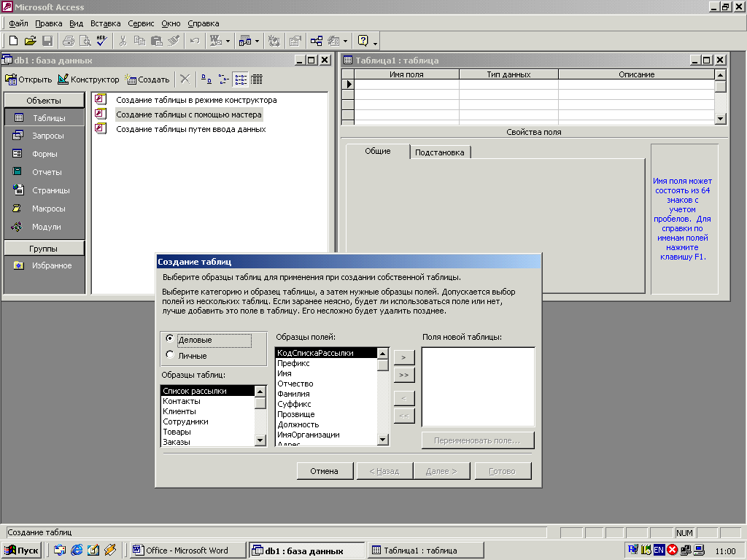Viewport: 747px width, 560px height.
Task: Click the Пуск start button
Action: pyautogui.click(x=22, y=550)
